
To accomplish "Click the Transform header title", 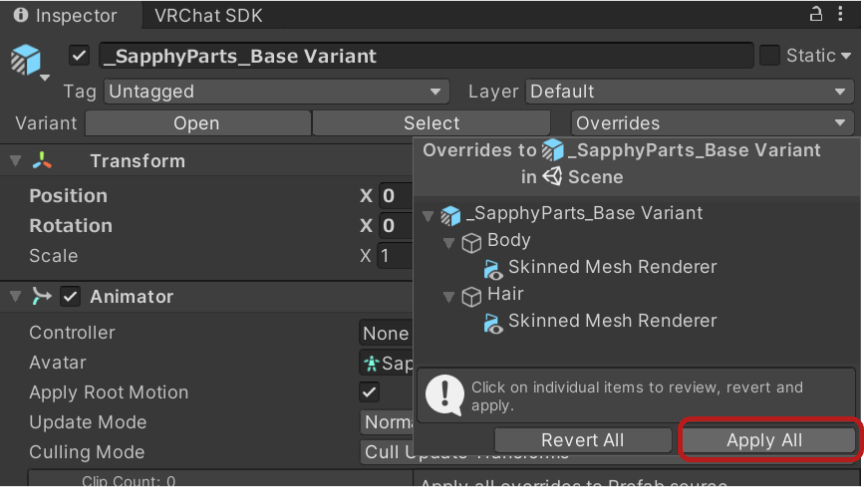I will [138, 161].
